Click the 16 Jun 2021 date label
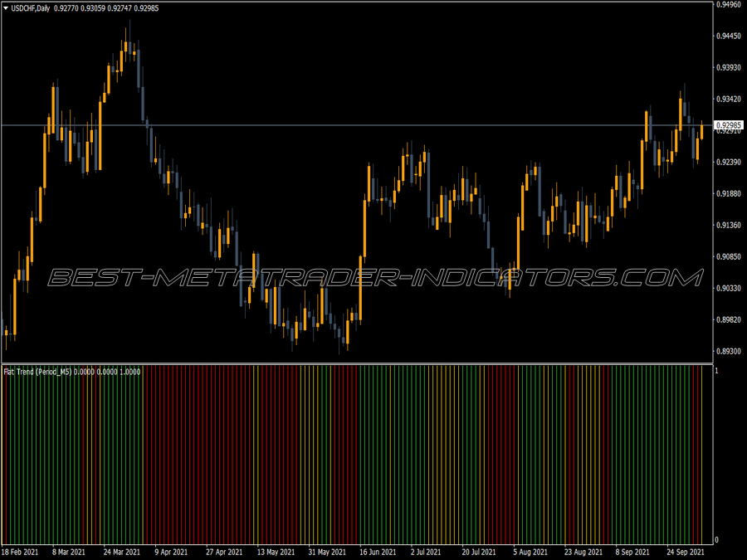Screen dimensions: 747x560 click(378, 552)
